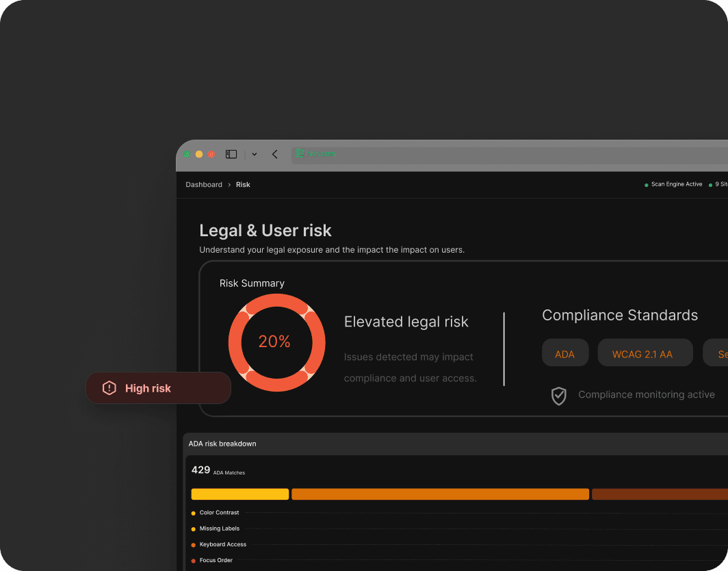Click the Scan Engine Active status
This screenshot has width=728, height=571.
(x=673, y=184)
